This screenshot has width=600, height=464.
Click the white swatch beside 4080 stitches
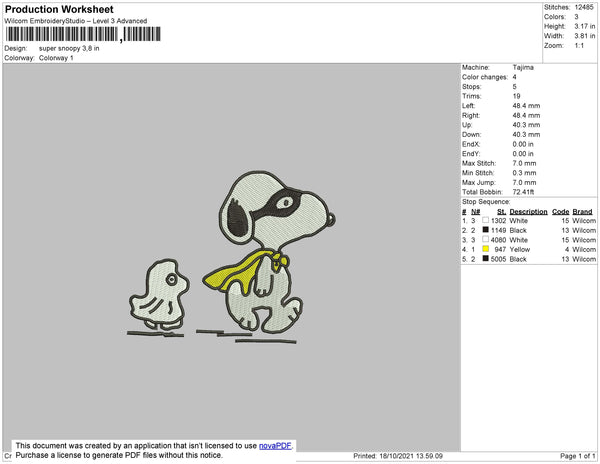[x=485, y=239]
